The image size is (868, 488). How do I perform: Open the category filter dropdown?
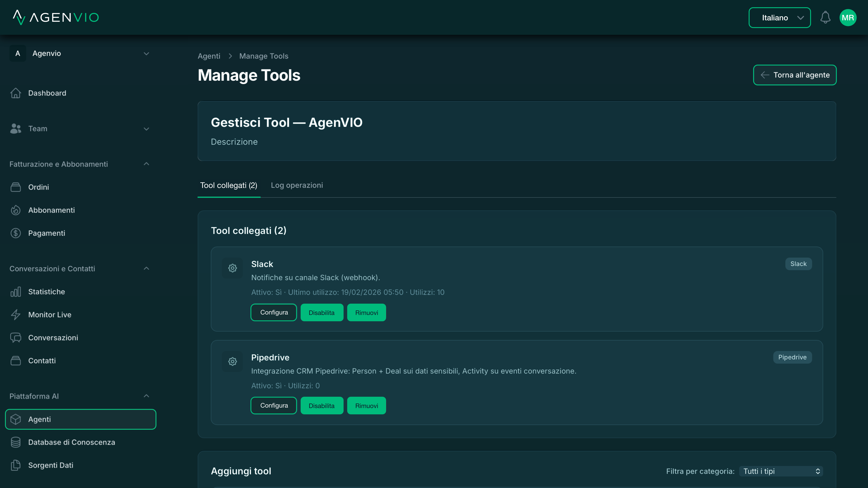point(781,471)
